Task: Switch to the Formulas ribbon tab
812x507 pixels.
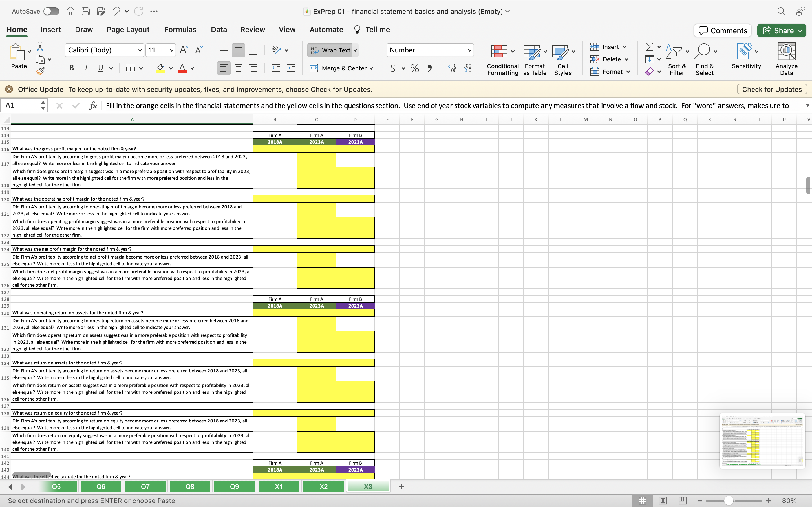Action: pyautogui.click(x=180, y=30)
